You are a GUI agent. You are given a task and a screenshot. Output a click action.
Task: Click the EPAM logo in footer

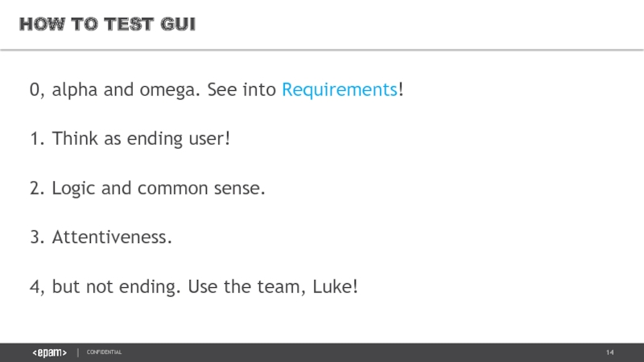click(x=49, y=353)
